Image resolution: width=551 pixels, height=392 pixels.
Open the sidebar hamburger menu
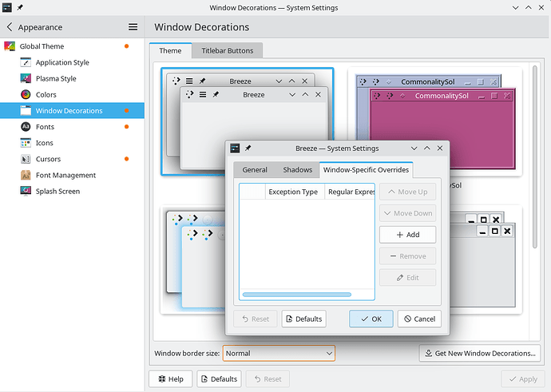133,27
